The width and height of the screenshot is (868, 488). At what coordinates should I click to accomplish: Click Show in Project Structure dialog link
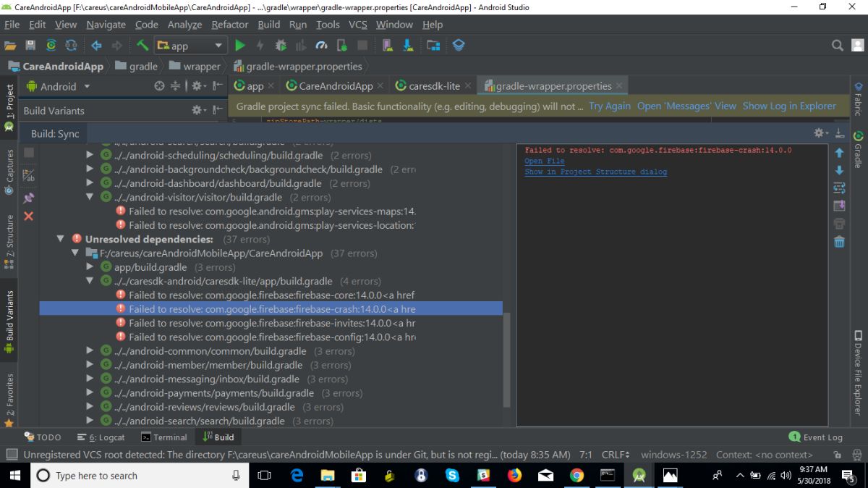click(596, 172)
